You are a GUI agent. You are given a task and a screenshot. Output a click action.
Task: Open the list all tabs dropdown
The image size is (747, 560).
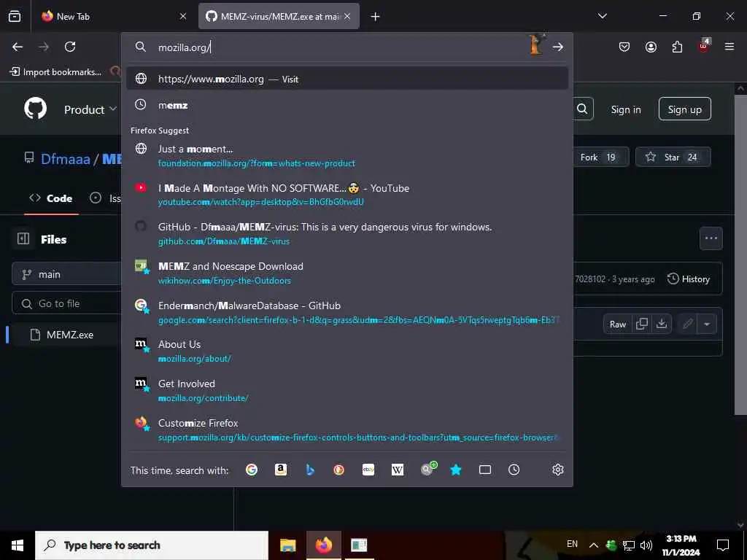(603, 16)
